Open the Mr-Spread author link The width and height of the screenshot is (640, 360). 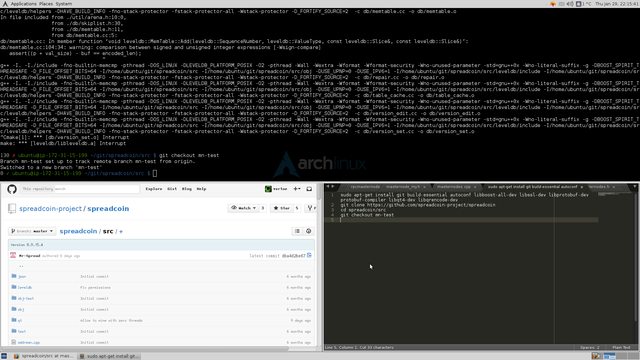(x=29, y=256)
